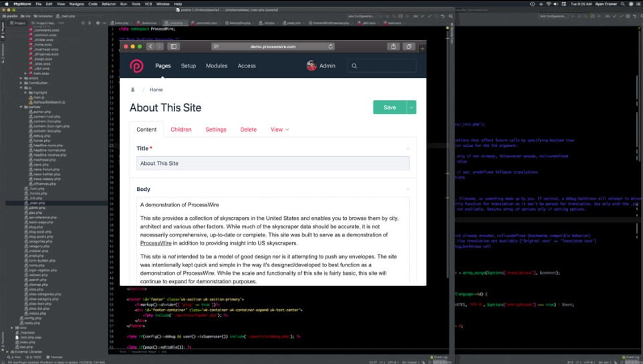Viewport: 643px width, 364px height.
Task: Expand the View tab dropdown
Action: click(279, 130)
